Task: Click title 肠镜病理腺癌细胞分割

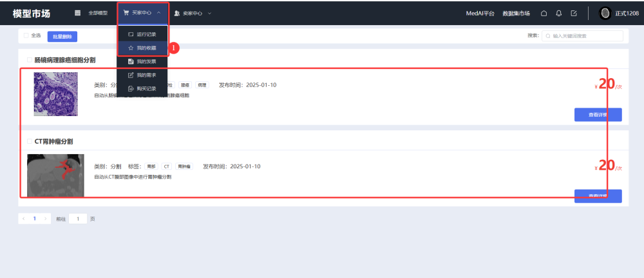Action: coord(65,60)
